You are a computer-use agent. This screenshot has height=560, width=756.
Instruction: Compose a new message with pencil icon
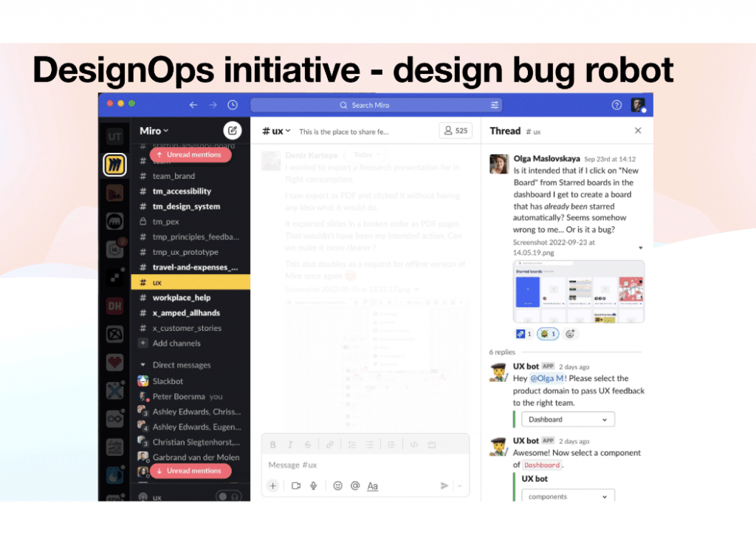[x=231, y=131]
